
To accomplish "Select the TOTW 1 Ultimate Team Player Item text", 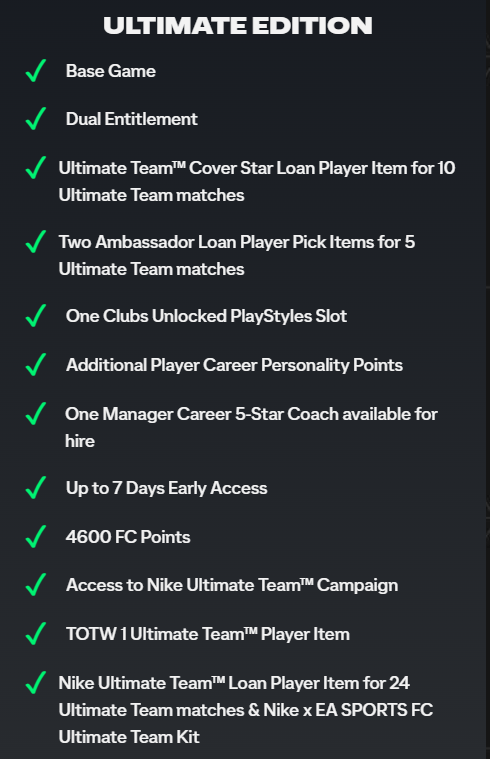I will [x=208, y=634].
